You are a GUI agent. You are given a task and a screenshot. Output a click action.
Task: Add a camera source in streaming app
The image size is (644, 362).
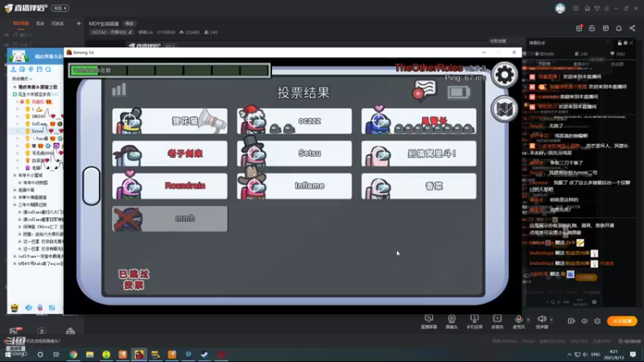(x=452, y=321)
